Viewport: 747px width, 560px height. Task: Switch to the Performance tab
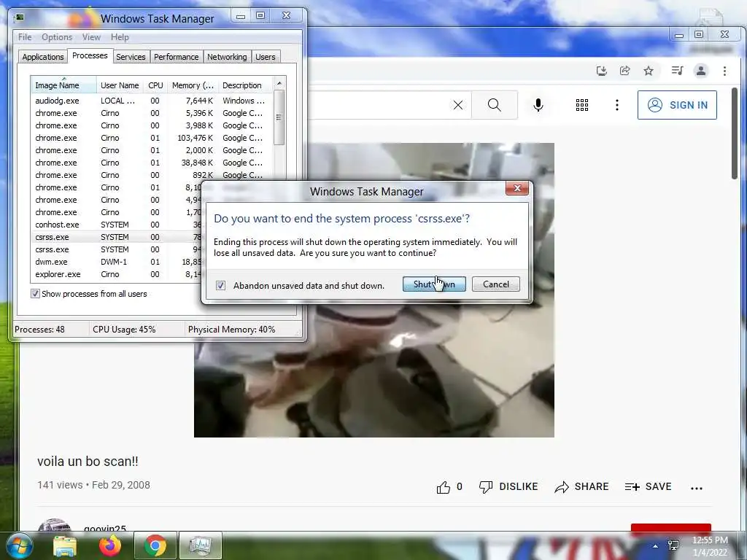click(176, 57)
